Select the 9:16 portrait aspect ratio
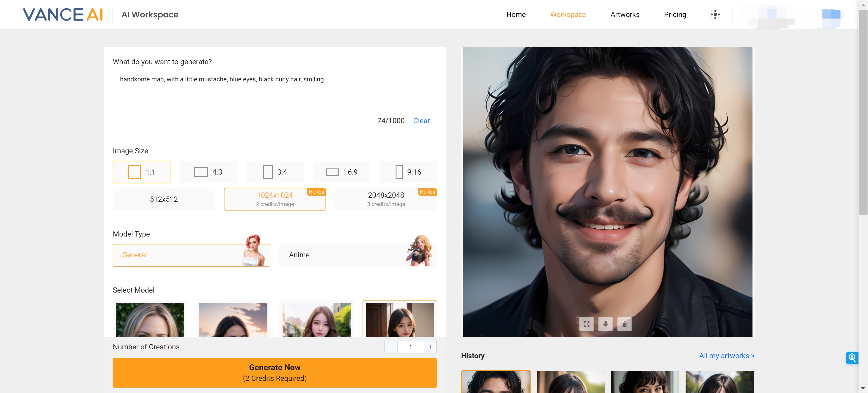 [408, 172]
